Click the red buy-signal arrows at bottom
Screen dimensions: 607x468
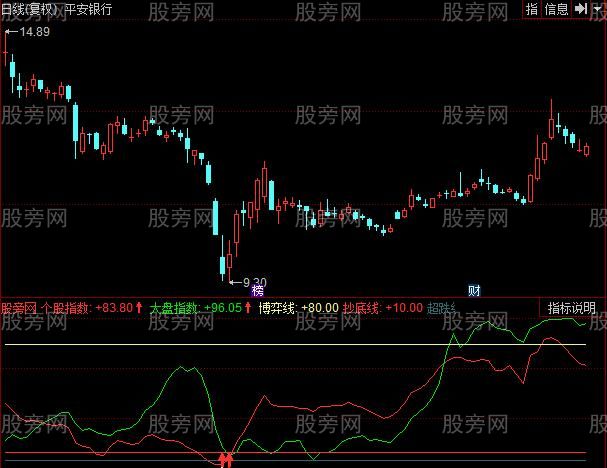click(227, 459)
